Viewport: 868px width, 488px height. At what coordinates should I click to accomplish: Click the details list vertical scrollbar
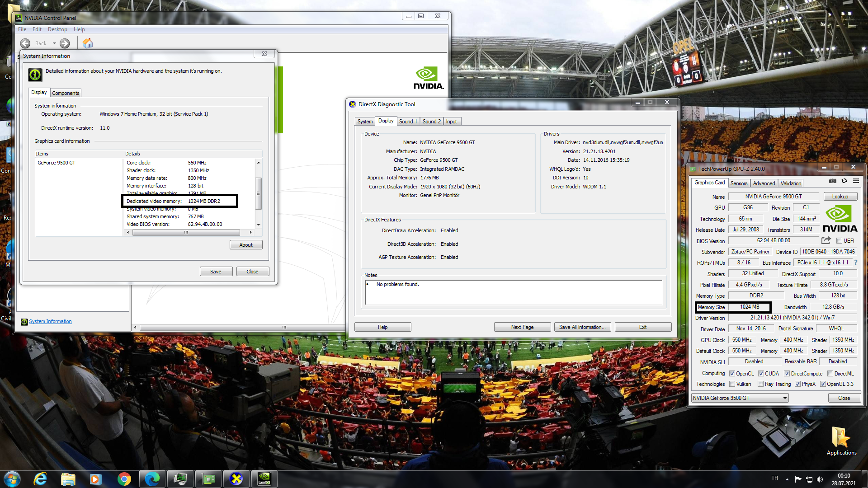pyautogui.click(x=258, y=193)
